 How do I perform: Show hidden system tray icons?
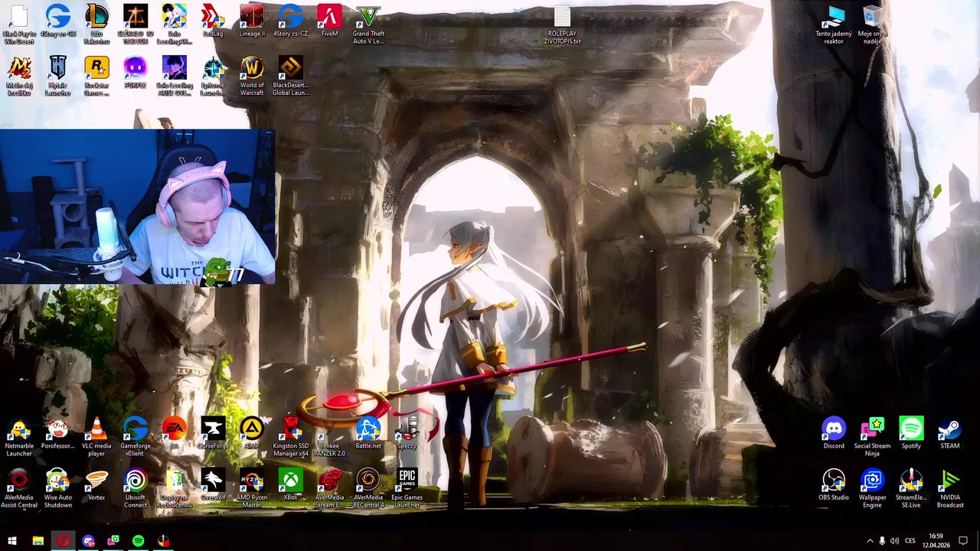(870, 541)
